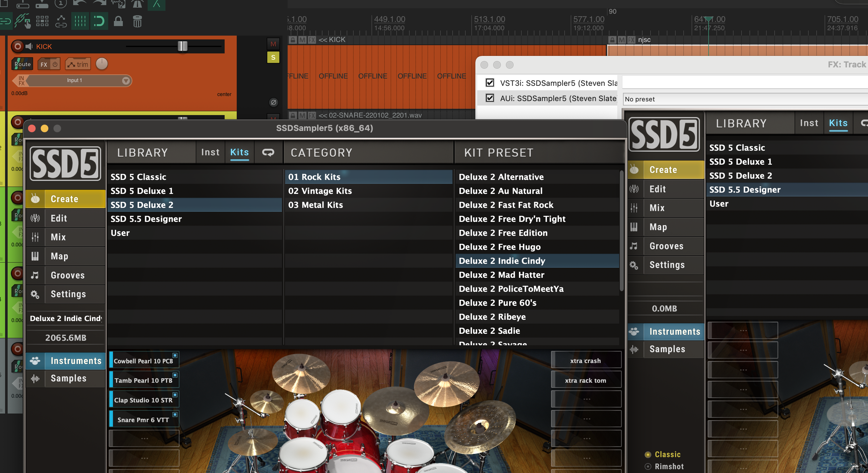The width and height of the screenshot is (868, 473).
Task: Click the gears icon beside Settings
Action: [35, 294]
